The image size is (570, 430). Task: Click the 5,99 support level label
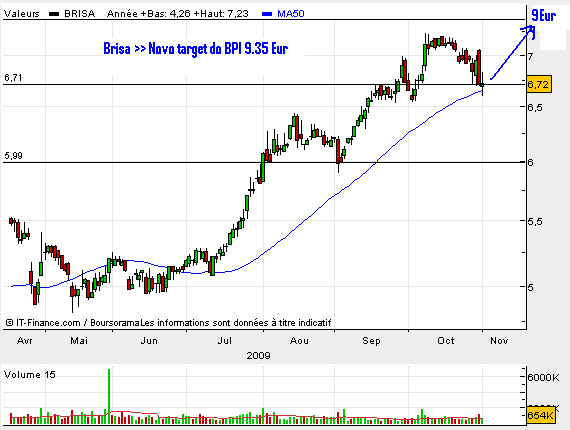coord(13,156)
